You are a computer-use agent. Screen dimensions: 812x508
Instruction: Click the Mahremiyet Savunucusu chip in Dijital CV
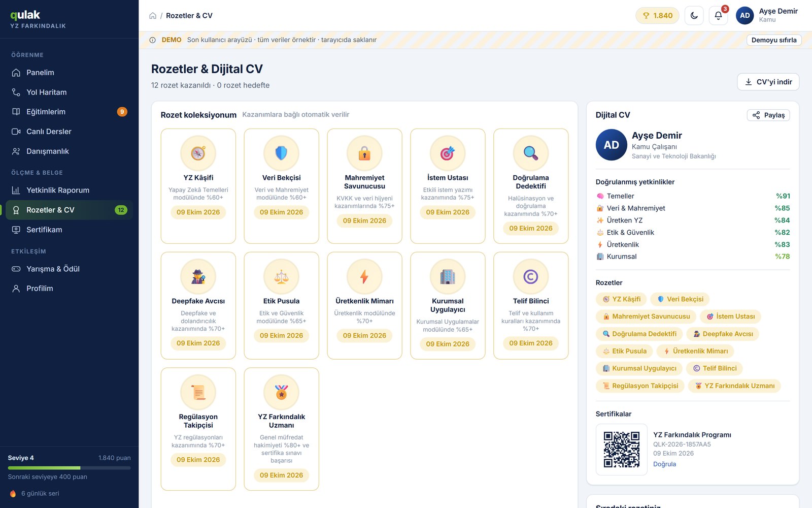click(646, 316)
